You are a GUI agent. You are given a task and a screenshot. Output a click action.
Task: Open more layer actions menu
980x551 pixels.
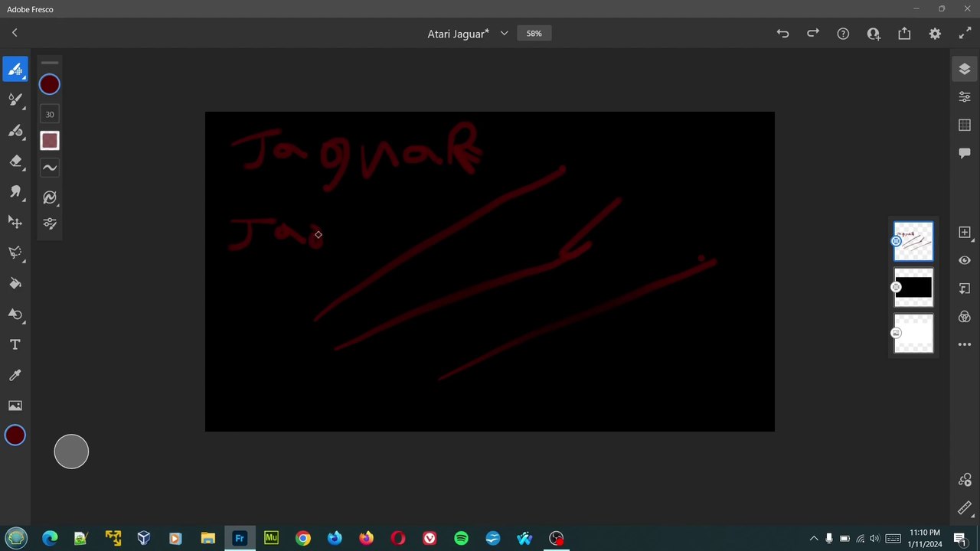[x=965, y=344]
